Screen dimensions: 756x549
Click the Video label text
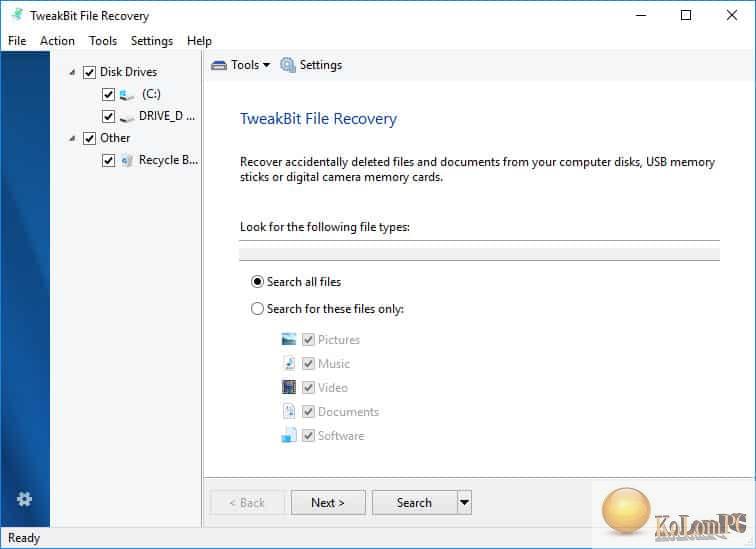tap(333, 388)
